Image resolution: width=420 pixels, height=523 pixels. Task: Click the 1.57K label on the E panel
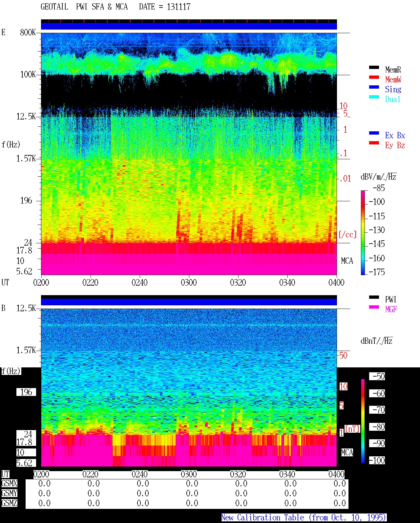pyautogui.click(x=26, y=159)
